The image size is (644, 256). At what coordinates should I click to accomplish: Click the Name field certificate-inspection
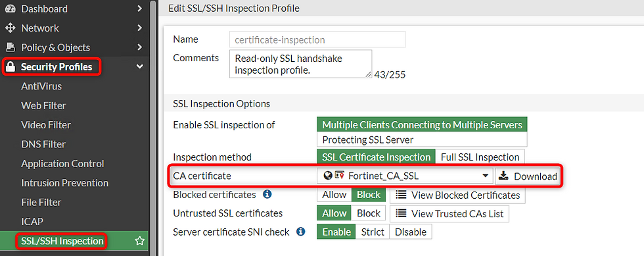317,39
